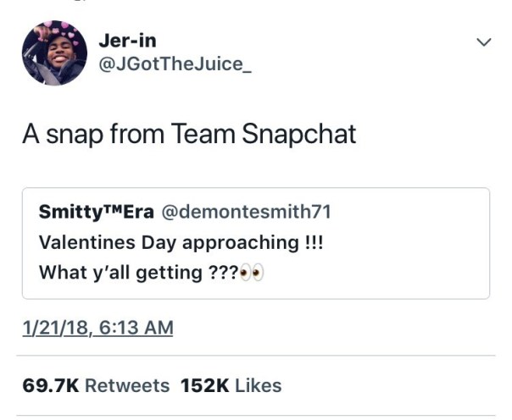512x420 pixels.
Task: Expand the tweet options chevron
Action: pos(483,41)
